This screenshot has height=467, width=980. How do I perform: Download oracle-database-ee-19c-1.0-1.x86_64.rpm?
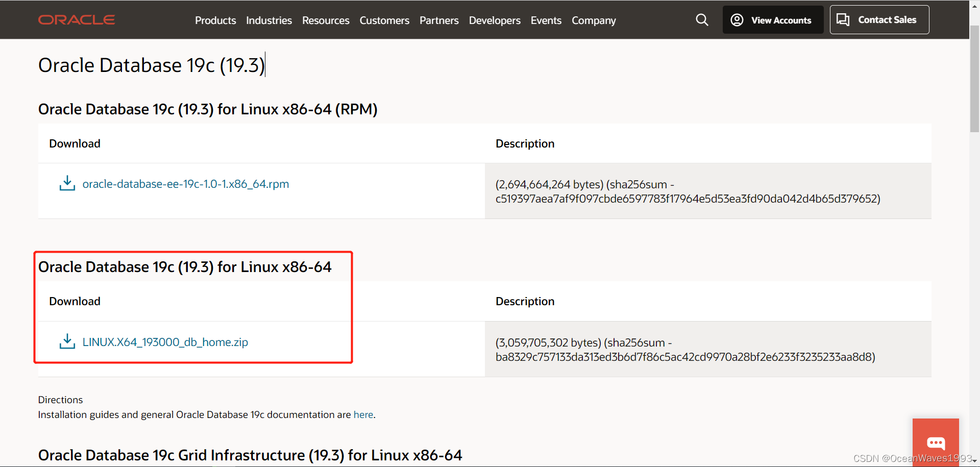[x=186, y=184]
